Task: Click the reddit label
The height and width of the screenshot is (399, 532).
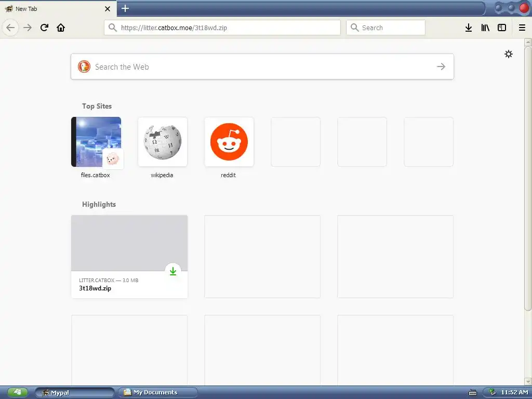Action: tap(228, 175)
